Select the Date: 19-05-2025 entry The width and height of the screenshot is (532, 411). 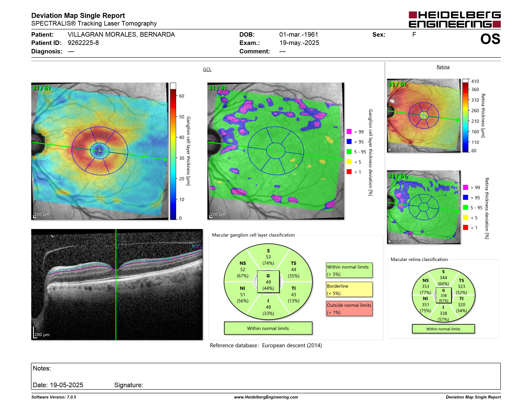pyautogui.click(x=58, y=385)
